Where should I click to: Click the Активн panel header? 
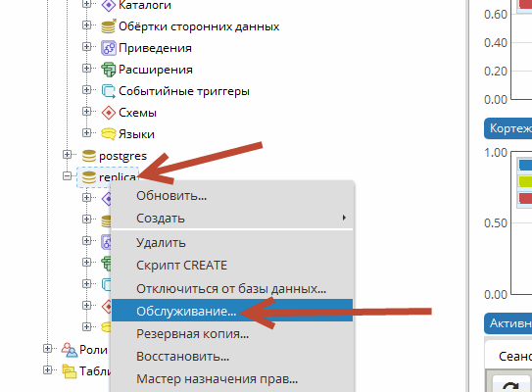click(x=508, y=323)
